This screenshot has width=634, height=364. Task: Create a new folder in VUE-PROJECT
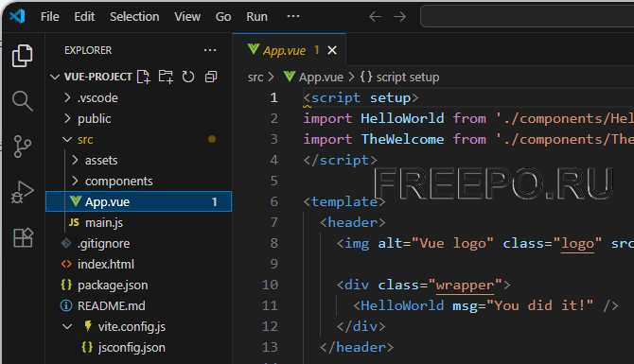click(x=166, y=77)
